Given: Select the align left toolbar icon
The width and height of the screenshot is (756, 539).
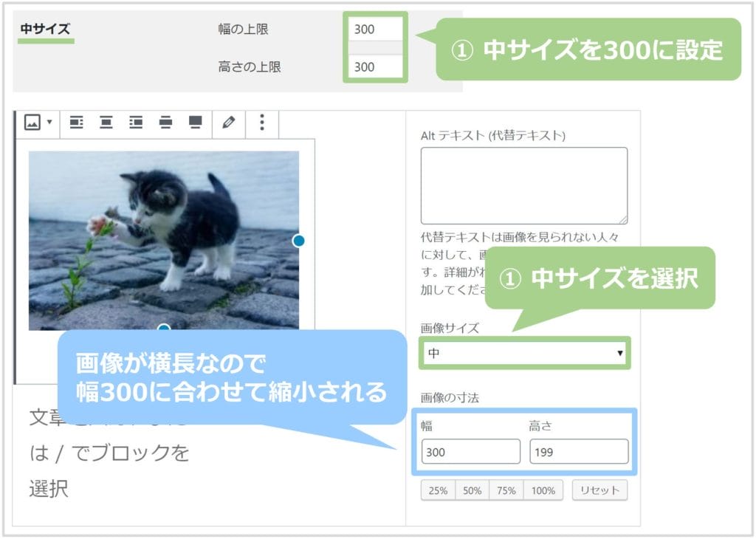Looking at the screenshot, I should pyautogui.click(x=76, y=123).
